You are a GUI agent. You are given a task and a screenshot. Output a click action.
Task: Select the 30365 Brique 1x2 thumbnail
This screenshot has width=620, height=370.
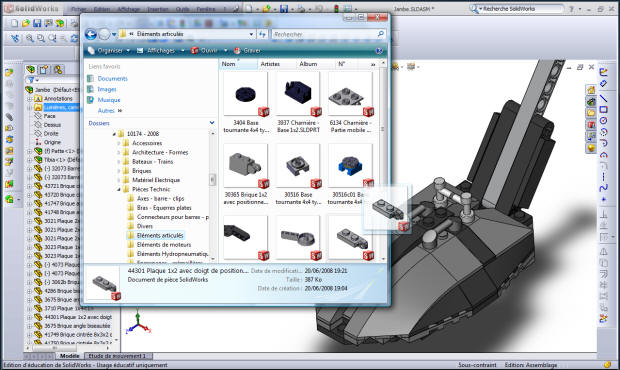coord(246,166)
